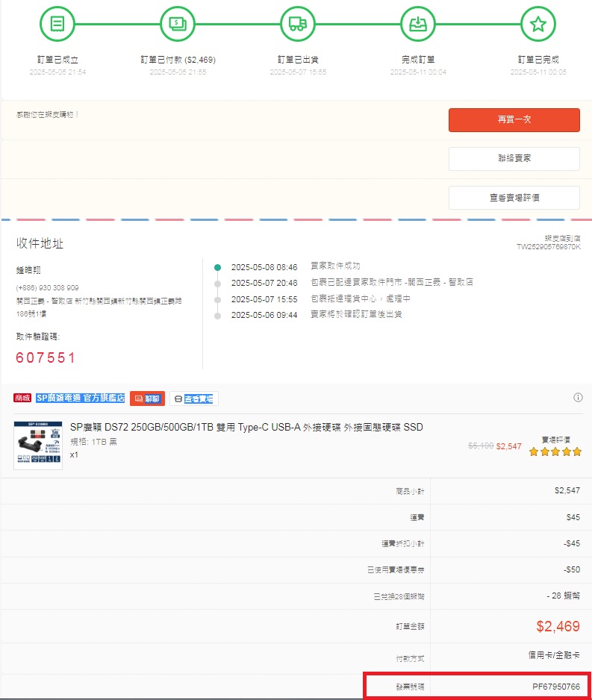Click tracking number TW262905769870K

click(548, 246)
